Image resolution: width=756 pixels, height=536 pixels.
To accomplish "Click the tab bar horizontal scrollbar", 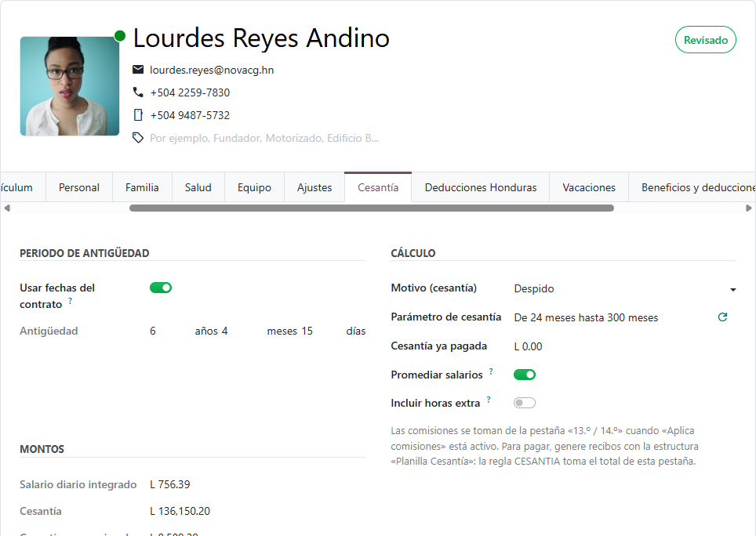I will tap(371, 208).
